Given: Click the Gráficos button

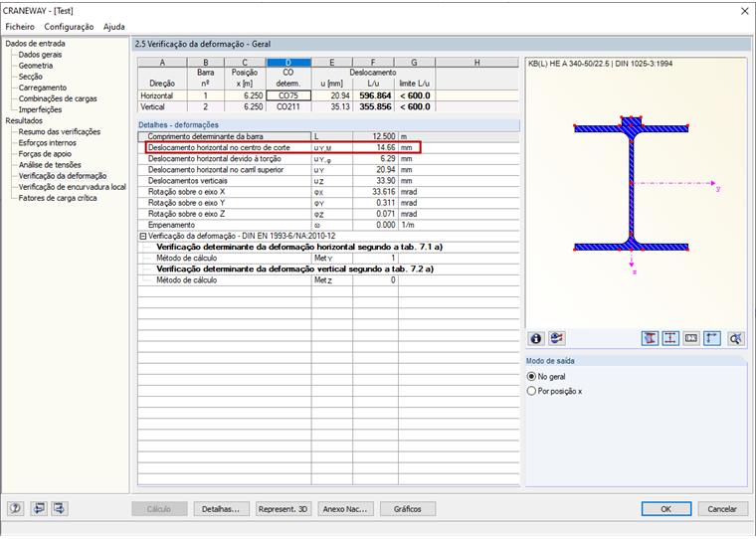Looking at the screenshot, I should (x=408, y=508).
